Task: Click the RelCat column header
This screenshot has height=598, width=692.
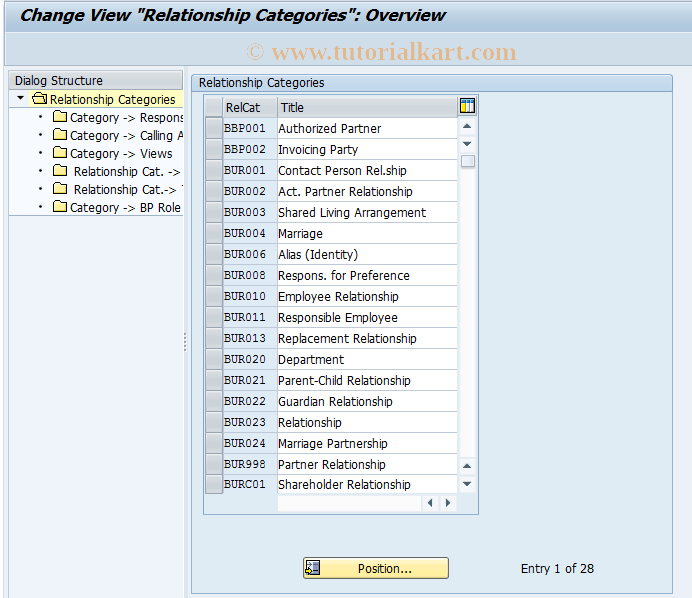Action: (250, 107)
